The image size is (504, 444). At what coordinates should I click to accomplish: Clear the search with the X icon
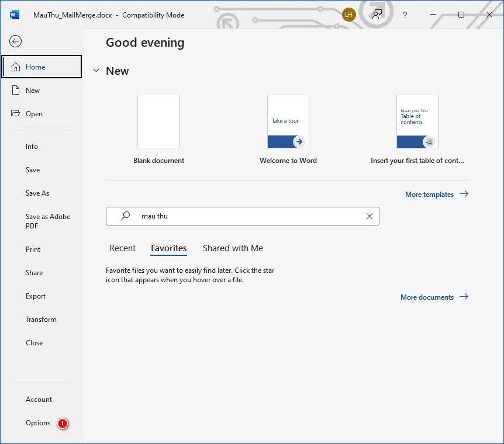tap(370, 216)
